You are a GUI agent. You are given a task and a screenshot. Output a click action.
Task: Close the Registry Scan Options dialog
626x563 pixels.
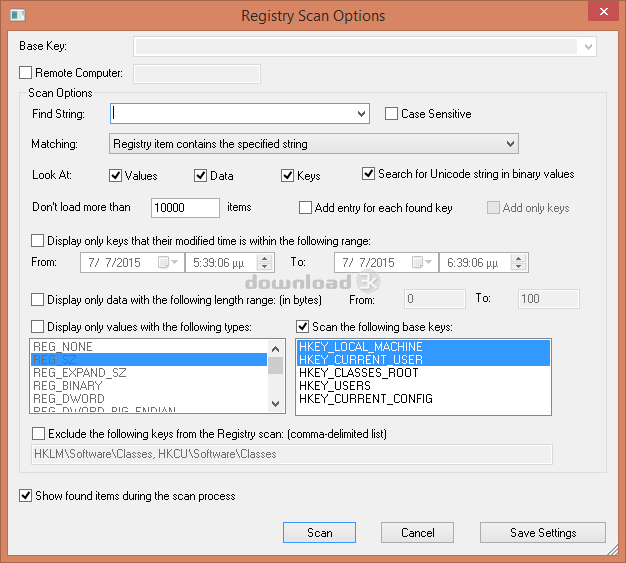[x=598, y=14]
